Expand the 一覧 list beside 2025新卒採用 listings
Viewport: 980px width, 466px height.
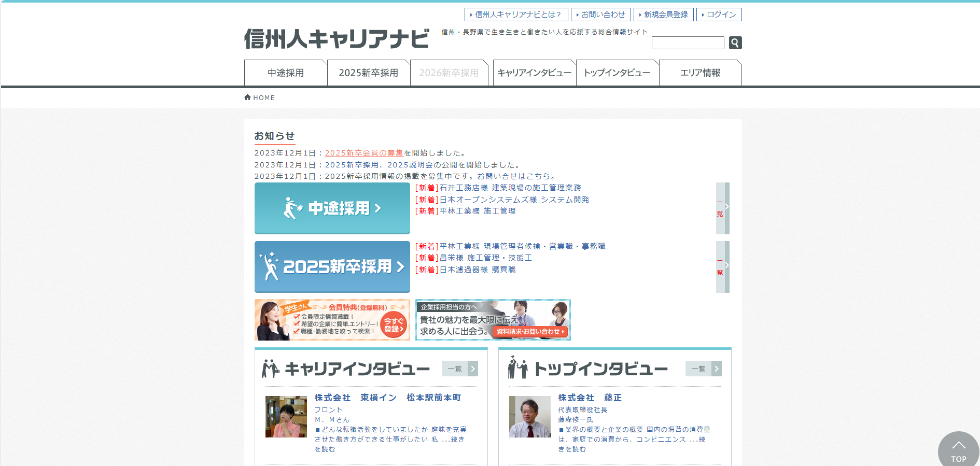(722, 266)
